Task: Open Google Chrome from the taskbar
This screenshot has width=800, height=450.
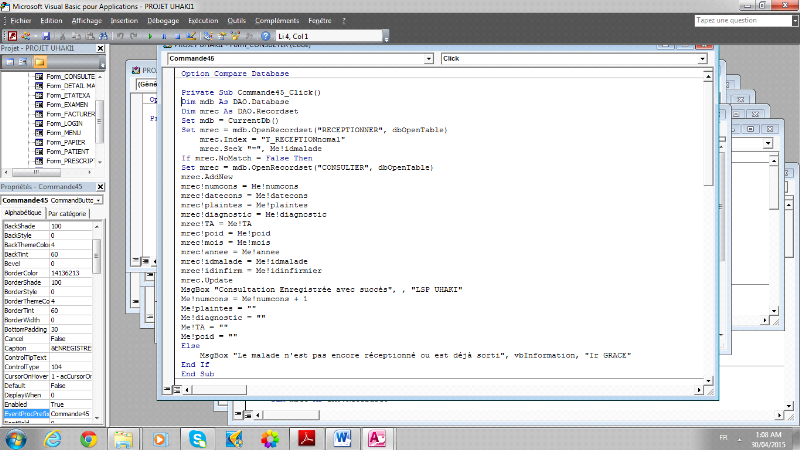Action: tap(88, 438)
